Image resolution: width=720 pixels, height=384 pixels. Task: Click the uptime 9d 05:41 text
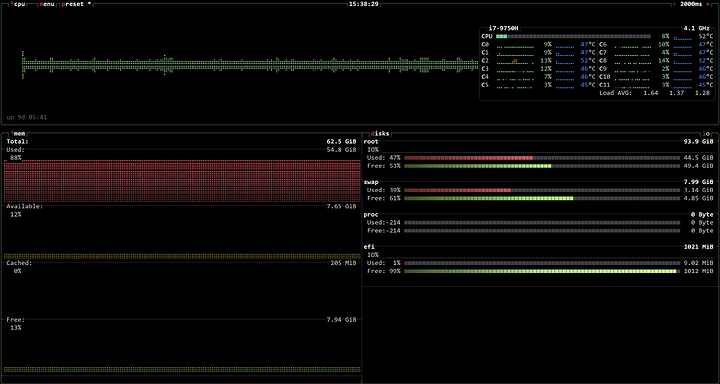(27, 117)
